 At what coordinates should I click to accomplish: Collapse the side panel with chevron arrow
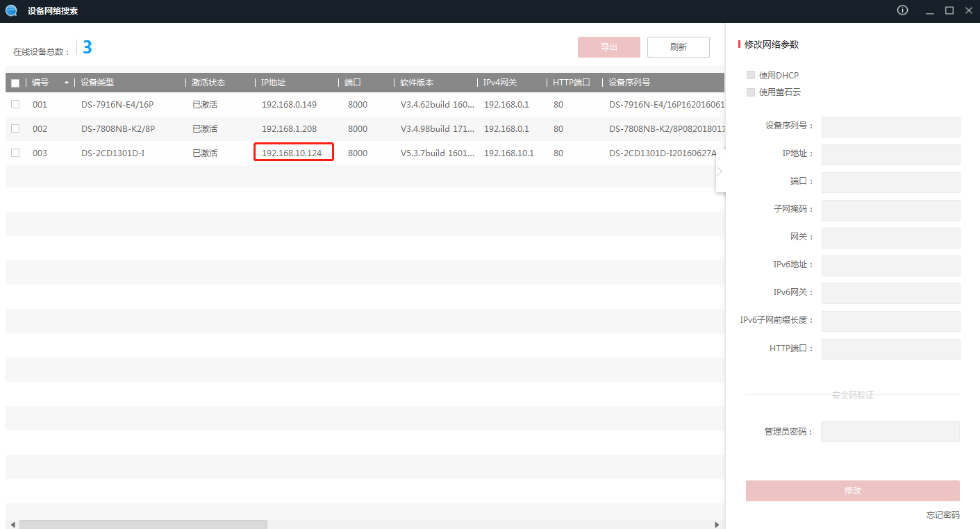point(720,171)
